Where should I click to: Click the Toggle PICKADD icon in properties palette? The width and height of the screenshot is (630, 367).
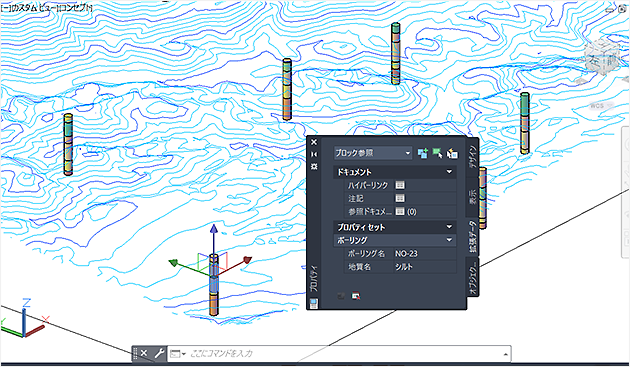[x=423, y=153]
